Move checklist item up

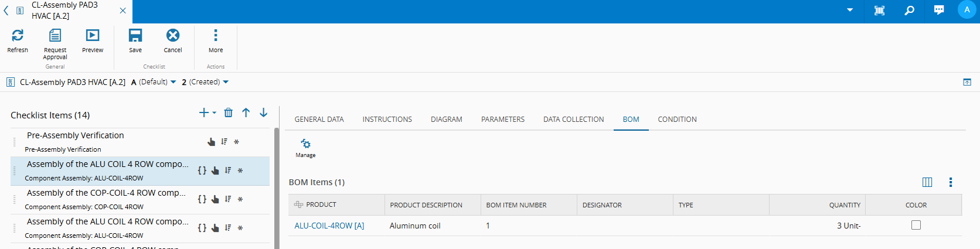coord(246,112)
